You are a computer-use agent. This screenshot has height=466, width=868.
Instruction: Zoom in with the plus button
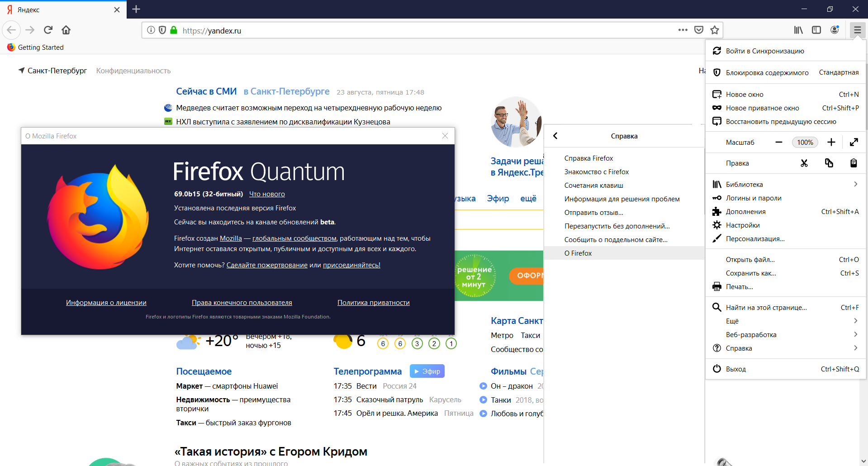click(x=831, y=143)
